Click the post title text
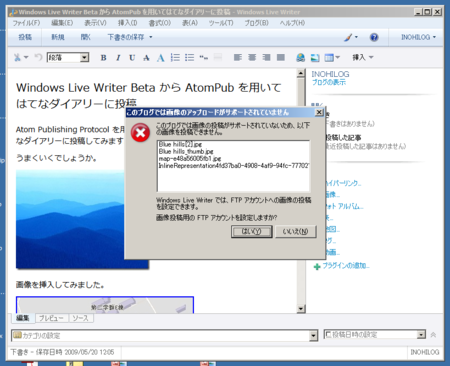450x366 pixels. pyautogui.click(x=148, y=96)
